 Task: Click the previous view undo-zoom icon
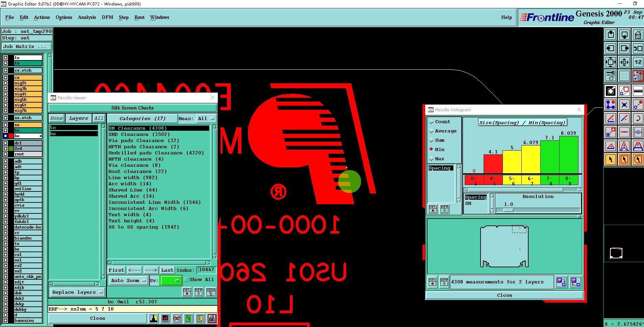(x=638, y=48)
